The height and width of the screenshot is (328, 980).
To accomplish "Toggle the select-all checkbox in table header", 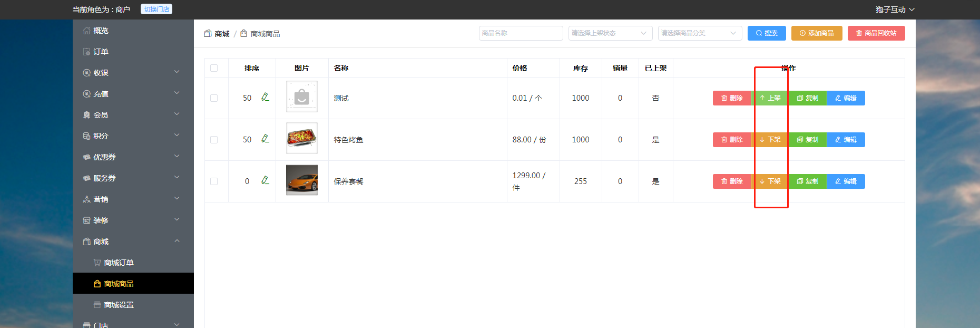I will [214, 68].
